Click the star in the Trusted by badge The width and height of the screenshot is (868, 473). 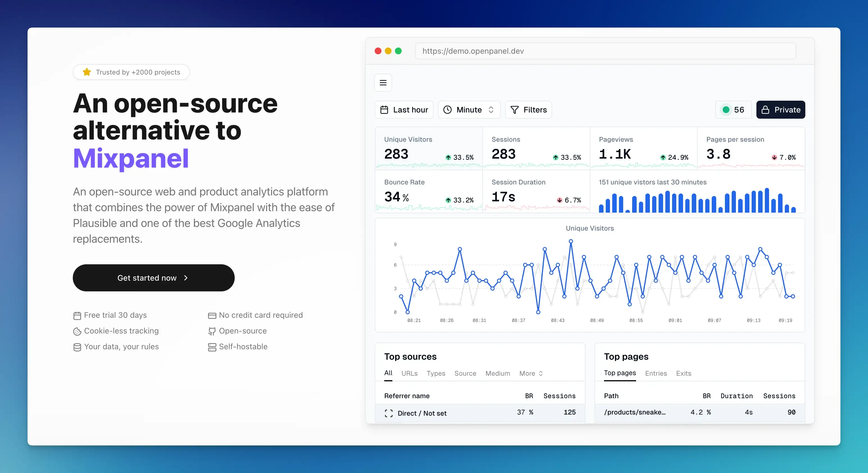click(87, 72)
